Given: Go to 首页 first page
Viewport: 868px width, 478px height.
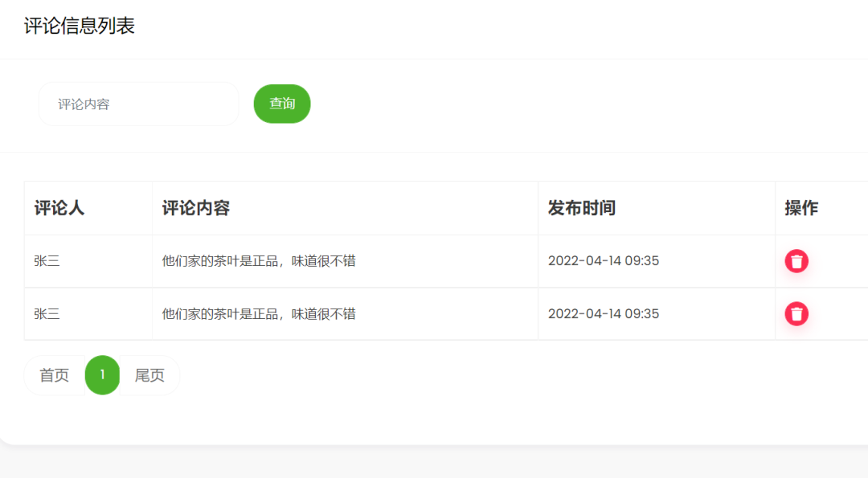Looking at the screenshot, I should 55,375.
